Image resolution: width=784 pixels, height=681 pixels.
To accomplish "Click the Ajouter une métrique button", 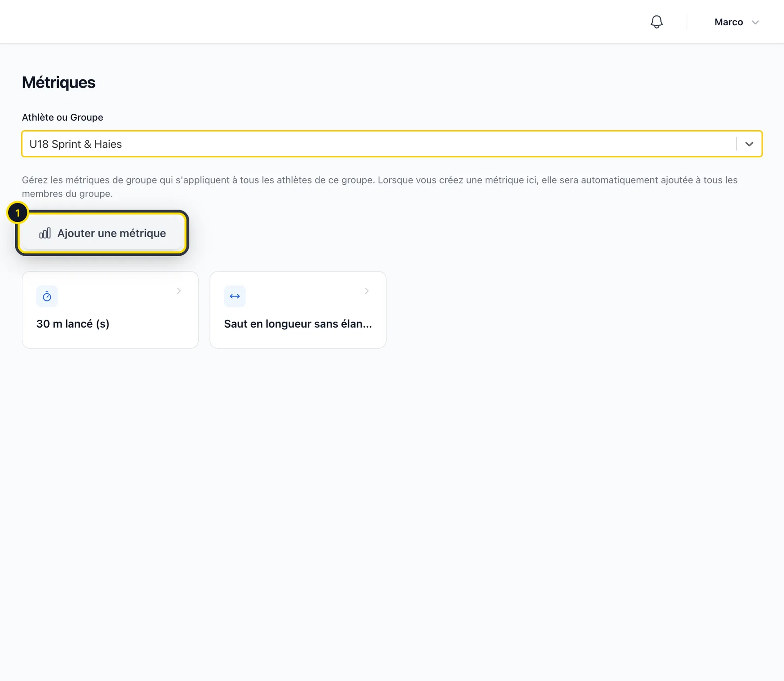I will point(102,233).
